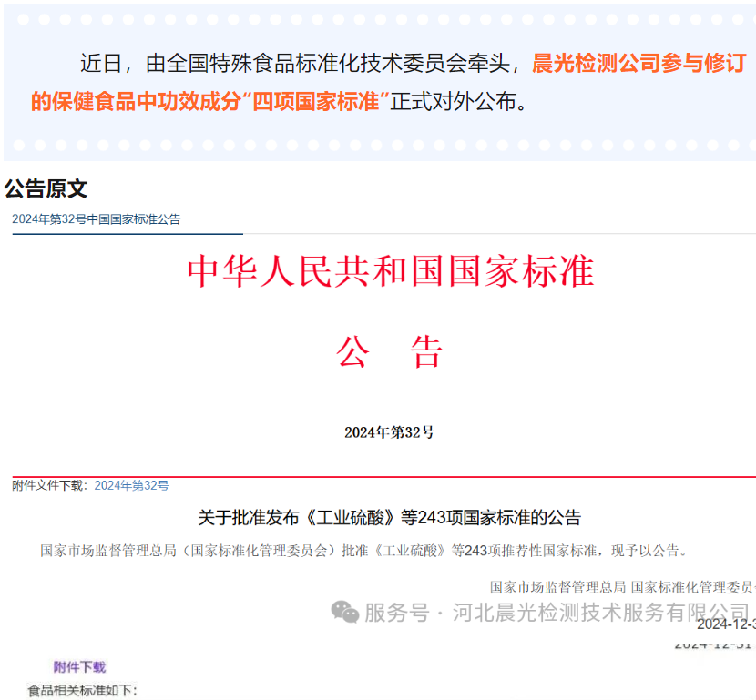Click the red 中华人民共和国国家标准 title

click(x=390, y=271)
